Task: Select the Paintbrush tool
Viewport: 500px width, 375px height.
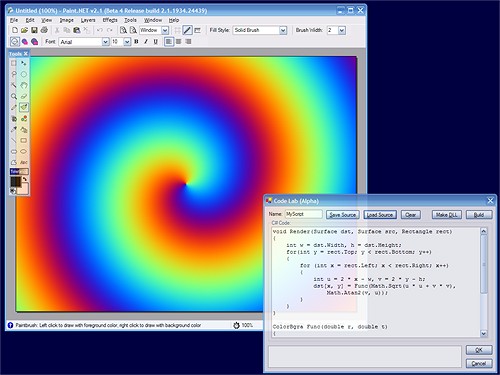Action: [x=24, y=107]
